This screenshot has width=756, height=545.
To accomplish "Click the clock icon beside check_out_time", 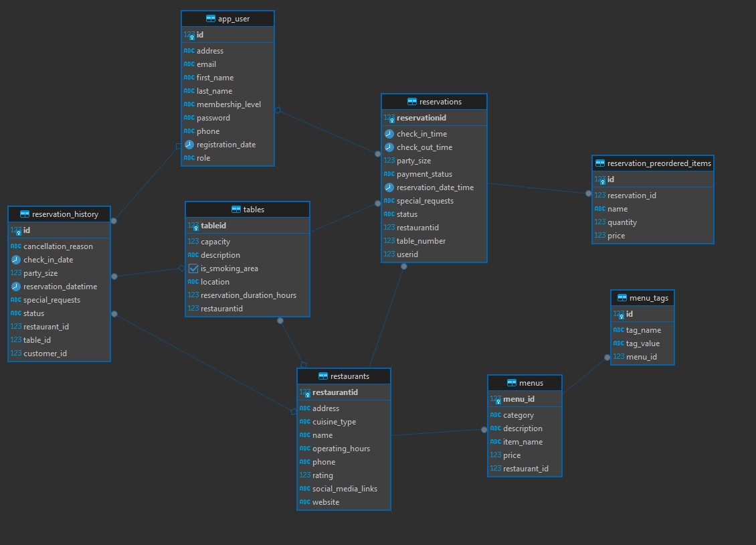I will (389, 147).
